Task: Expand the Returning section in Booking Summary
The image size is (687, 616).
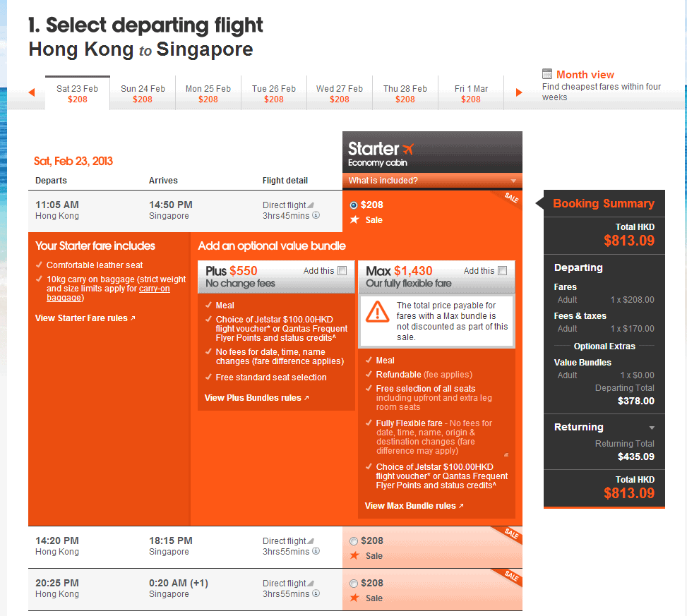Action: (652, 428)
